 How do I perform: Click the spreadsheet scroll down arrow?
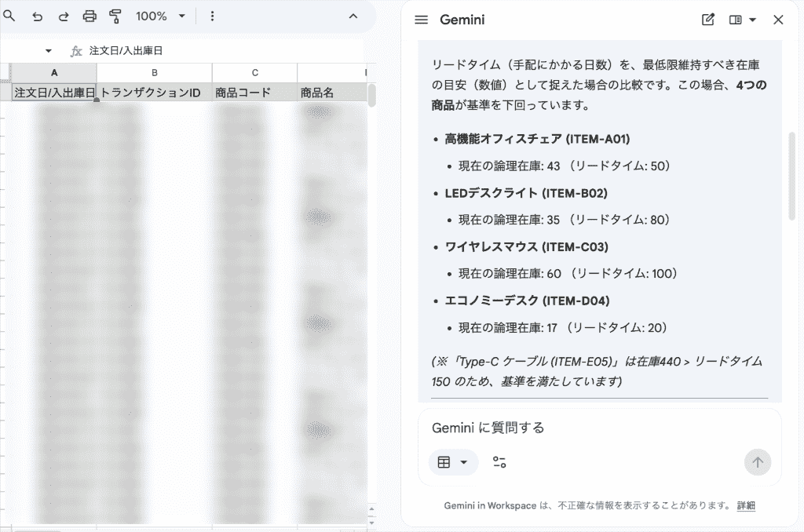[x=371, y=523]
